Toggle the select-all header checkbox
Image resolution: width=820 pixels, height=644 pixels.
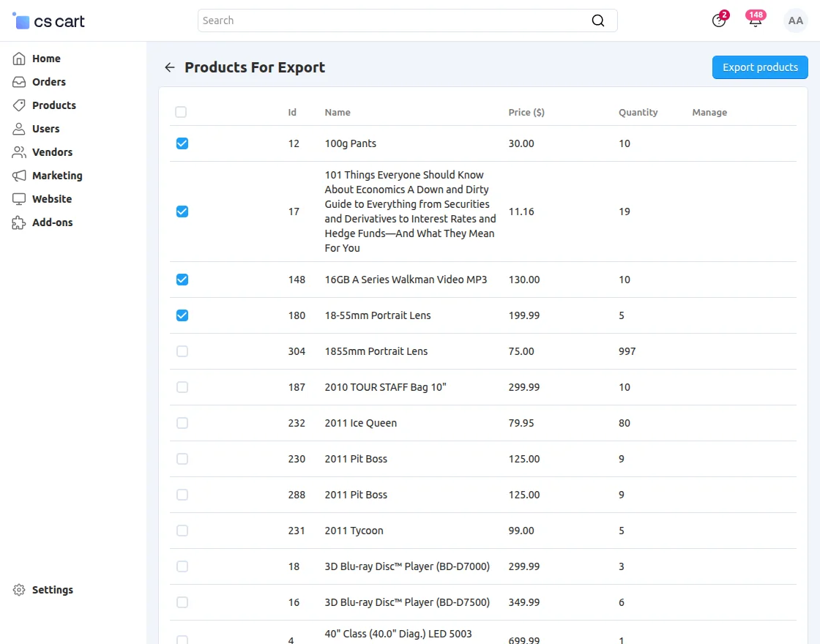coord(181,112)
